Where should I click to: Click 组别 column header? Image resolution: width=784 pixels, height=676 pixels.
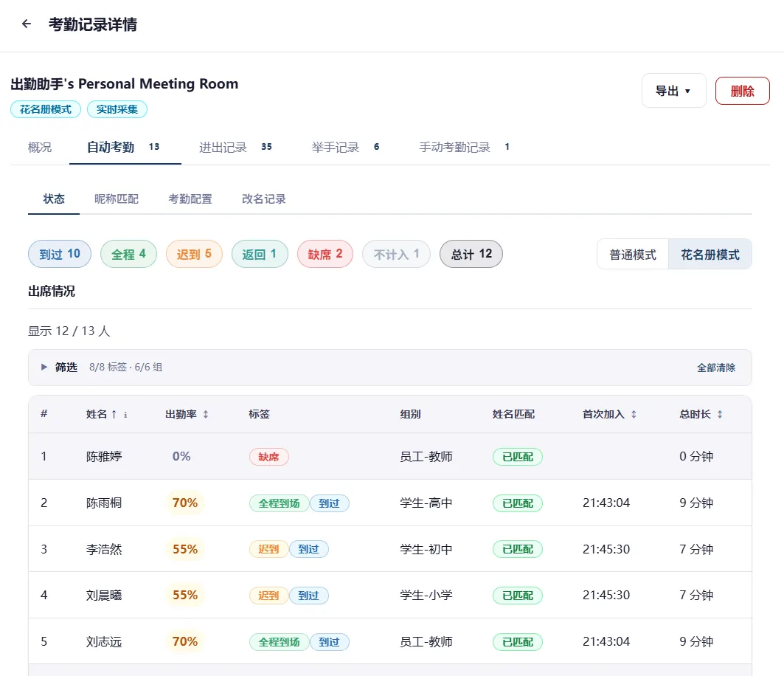click(x=410, y=414)
